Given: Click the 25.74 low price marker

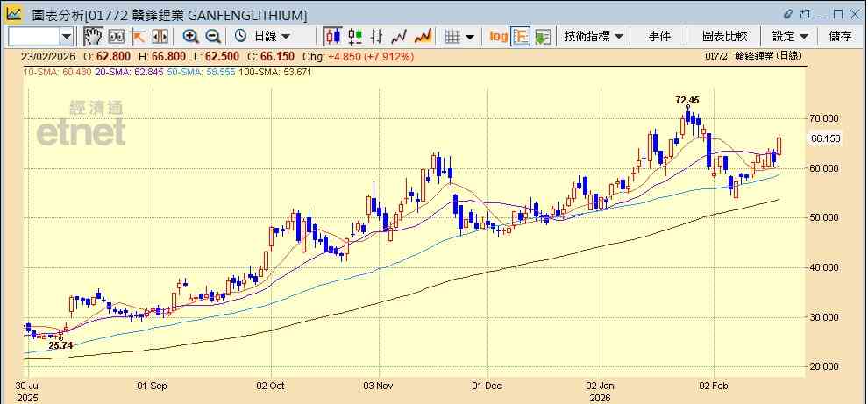Looking at the screenshot, I should coord(60,345).
